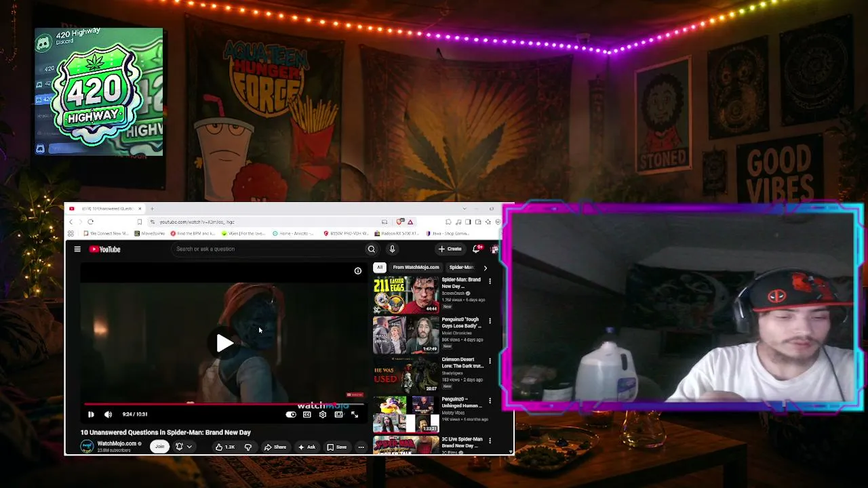Submit search with the magnifier icon
The height and width of the screenshot is (488, 868).
point(371,249)
